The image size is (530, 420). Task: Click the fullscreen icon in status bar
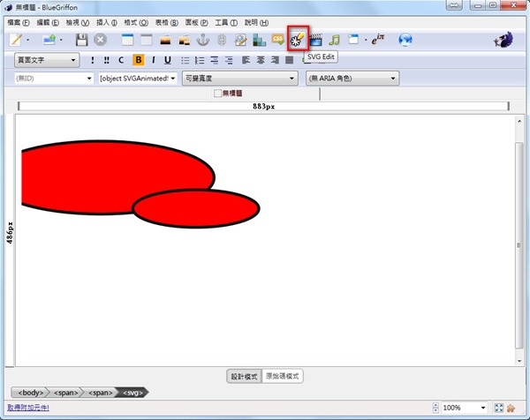tap(498, 408)
